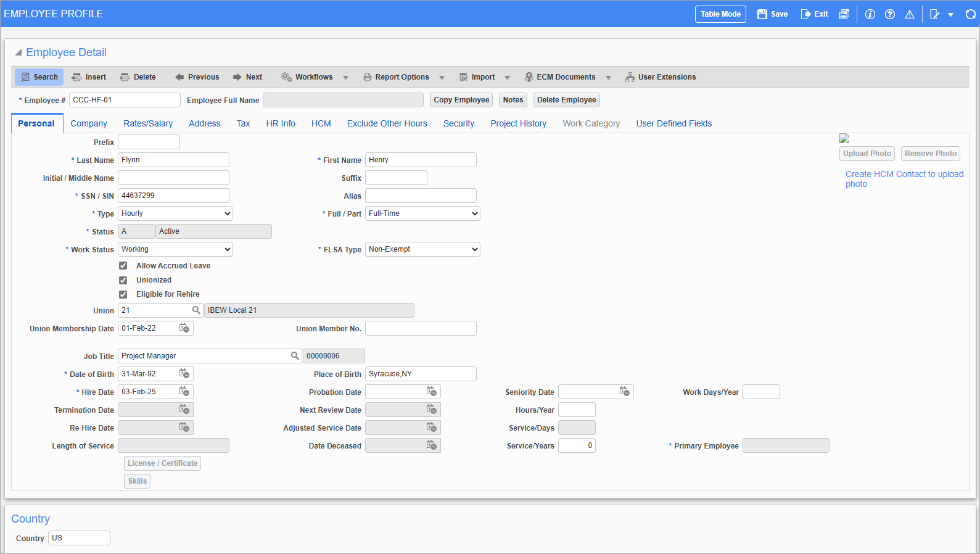Open Union Membership Date calendar picker
The width and height of the screenshot is (980, 554).
(184, 328)
